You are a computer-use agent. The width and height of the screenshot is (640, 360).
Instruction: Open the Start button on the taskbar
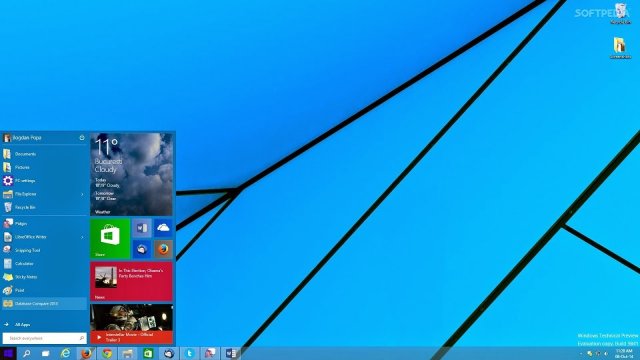point(8,353)
